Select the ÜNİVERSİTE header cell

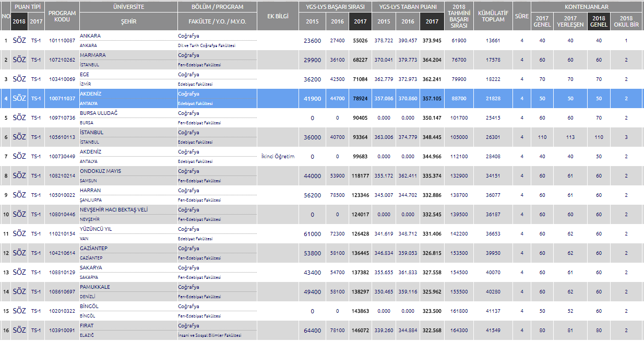128,7
